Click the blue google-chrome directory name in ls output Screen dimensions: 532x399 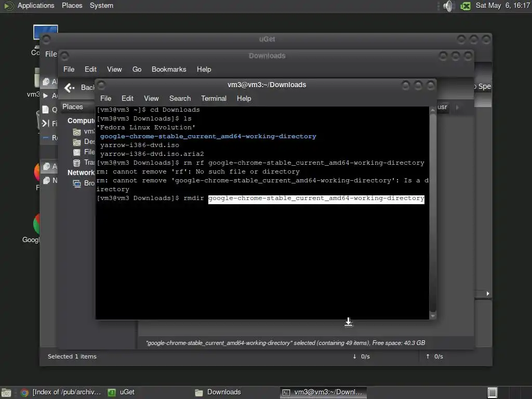coord(208,137)
